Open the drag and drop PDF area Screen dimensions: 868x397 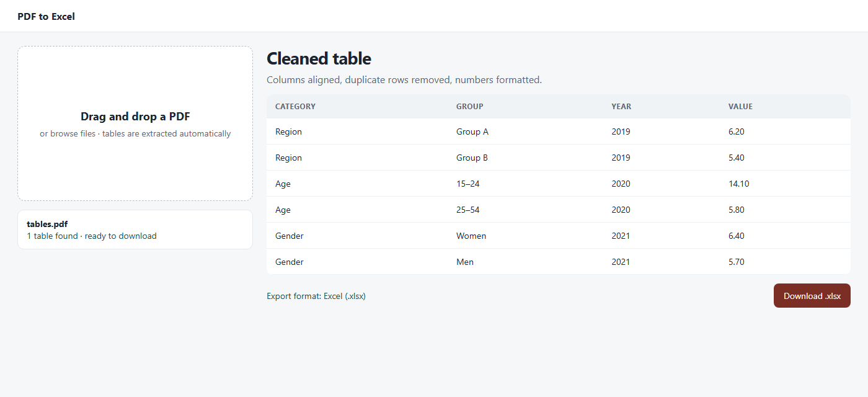(x=135, y=123)
